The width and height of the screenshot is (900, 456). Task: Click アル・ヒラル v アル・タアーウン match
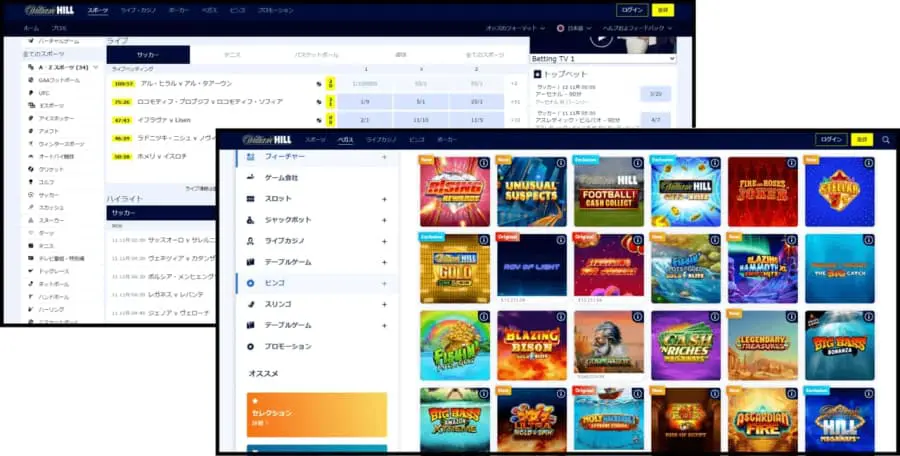tap(187, 83)
